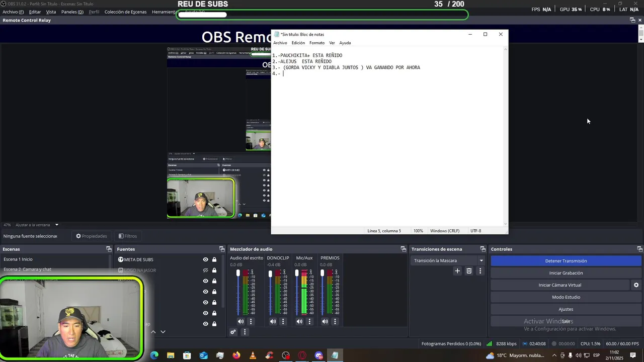Undock the Mezclador de audio panel

(403, 249)
